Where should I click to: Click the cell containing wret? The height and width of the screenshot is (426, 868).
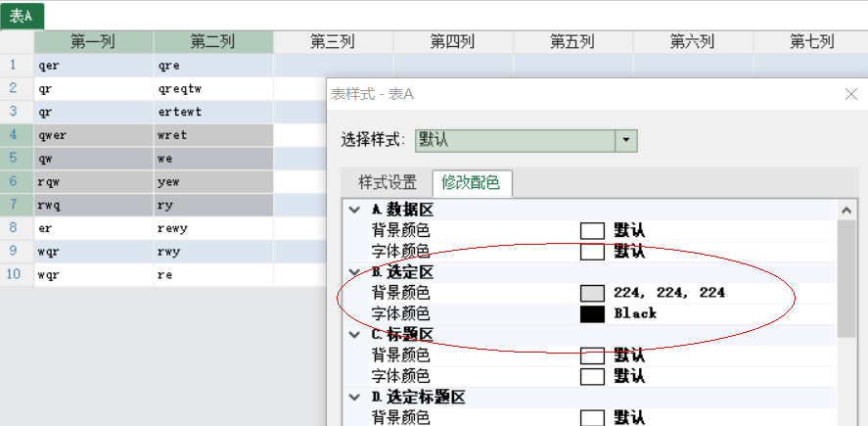[x=213, y=135]
